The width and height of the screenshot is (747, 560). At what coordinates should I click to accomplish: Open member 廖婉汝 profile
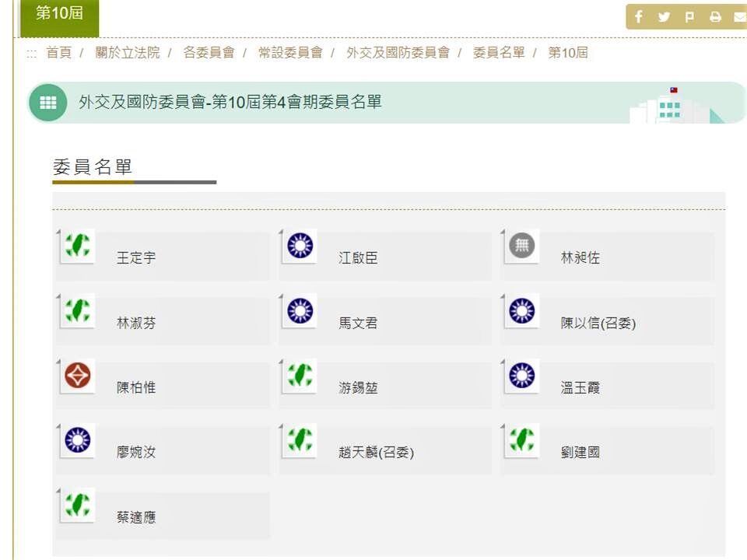(x=135, y=452)
